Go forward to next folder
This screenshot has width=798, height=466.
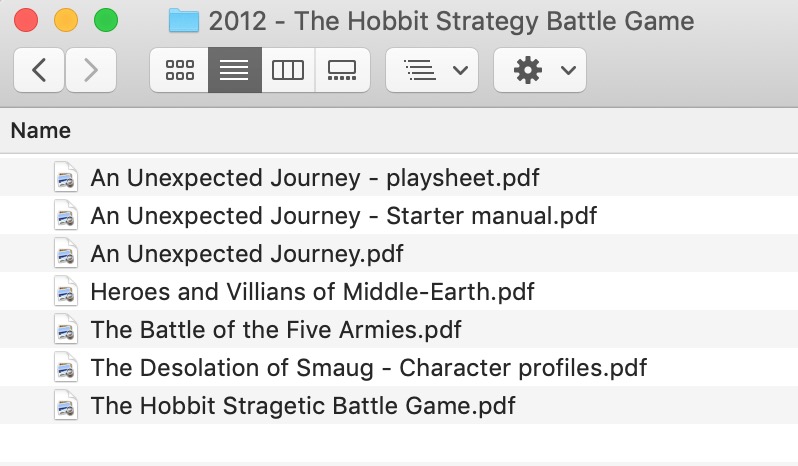91,70
